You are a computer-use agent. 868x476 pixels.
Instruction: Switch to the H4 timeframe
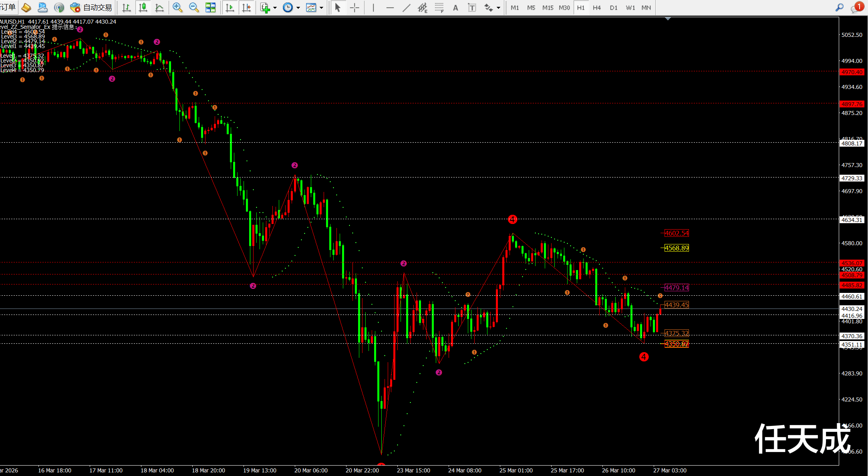point(596,8)
